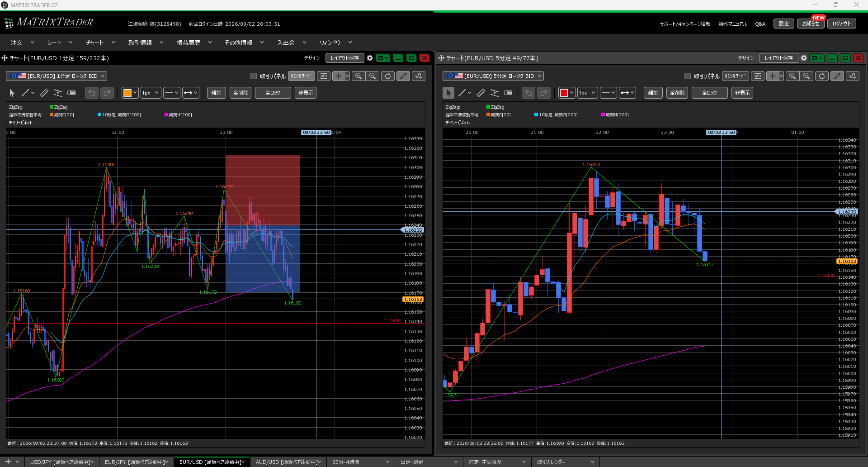Select line drawing tool in 1-minute chart
The image size is (868, 467).
coord(25,93)
